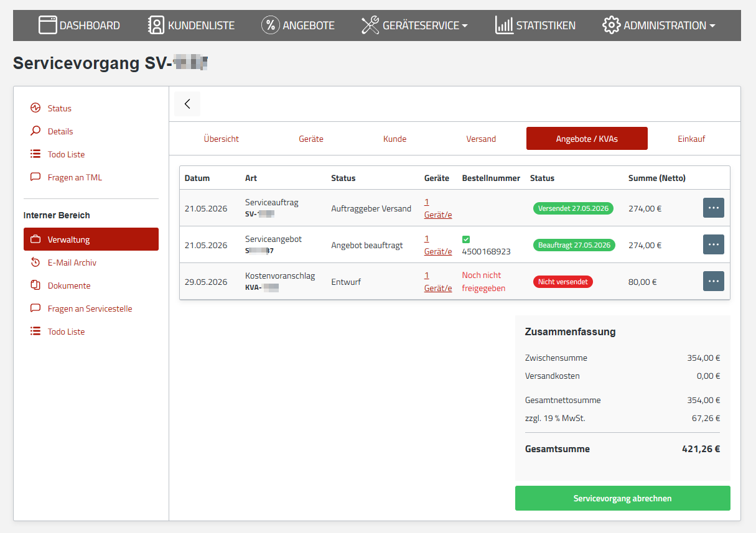756x533 pixels.
Task: Expand the Administration dropdown menu
Action: tap(712, 26)
